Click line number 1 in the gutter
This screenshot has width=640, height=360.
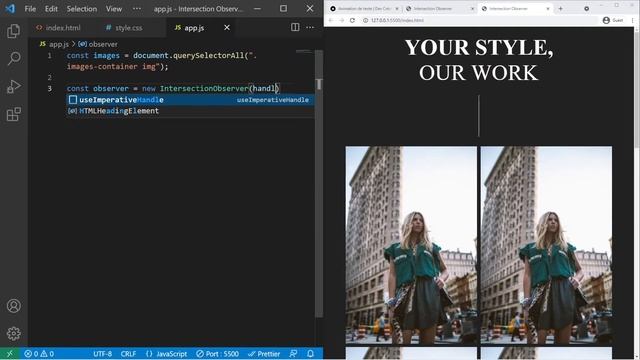pos(50,55)
